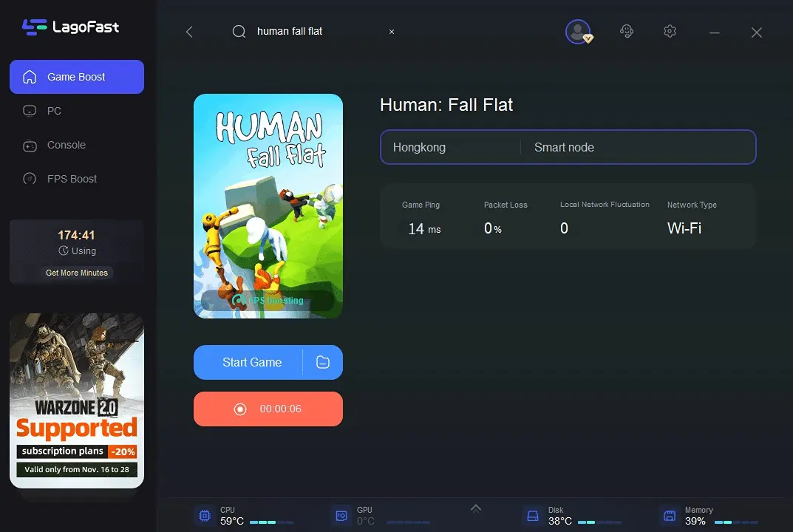Open the Game Boost section
The width and height of the screenshot is (793, 532).
(77, 77)
